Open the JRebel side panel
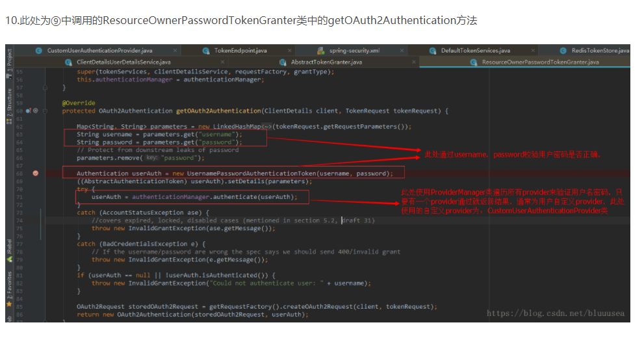Screen dimensions: 644x340 click(9, 250)
